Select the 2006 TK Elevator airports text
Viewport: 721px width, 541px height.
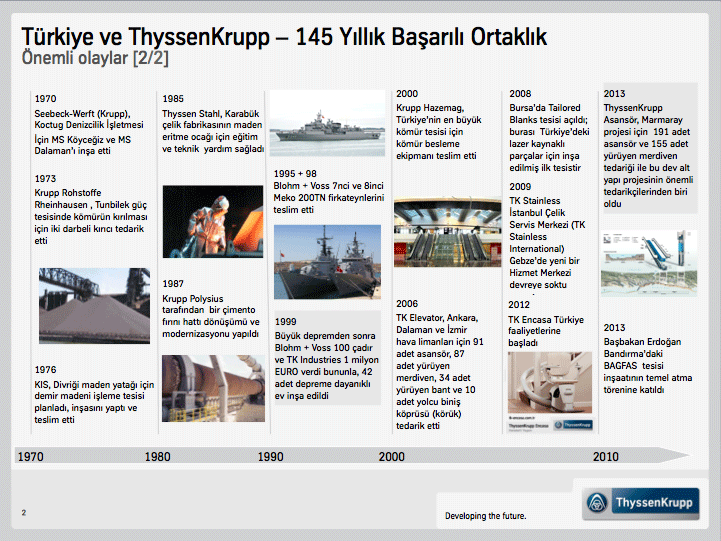point(440,365)
